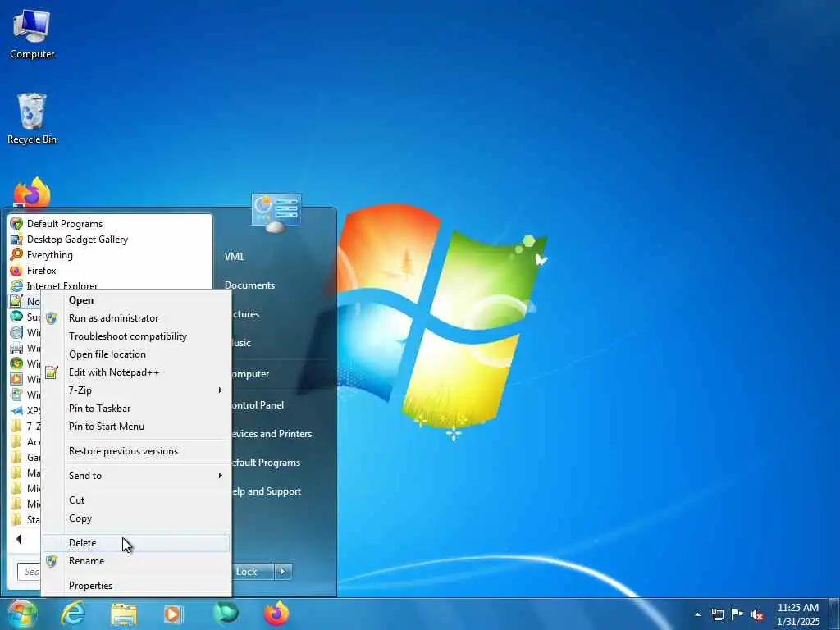Select Troubleshoot compatibility
This screenshot has width=840, height=630.
point(136,336)
